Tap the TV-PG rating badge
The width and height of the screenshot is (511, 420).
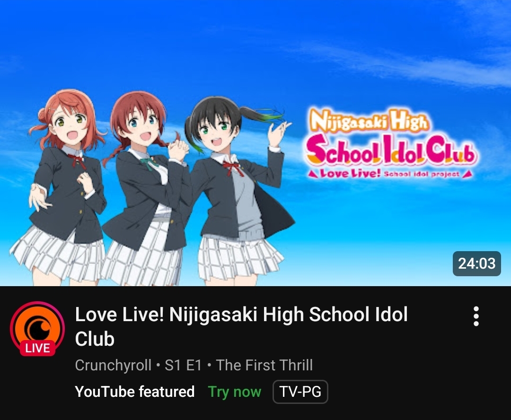click(x=300, y=392)
